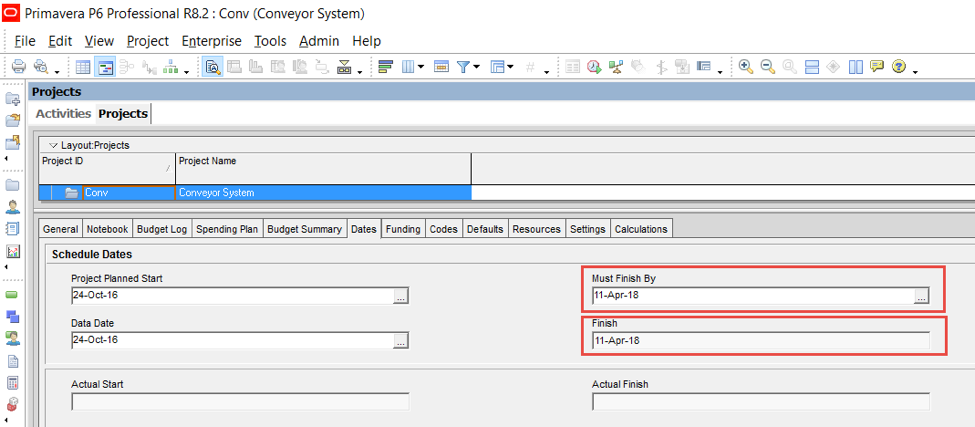Open the Filter dropdown arrow
This screenshot has width=975, height=427.
tap(477, 67)
